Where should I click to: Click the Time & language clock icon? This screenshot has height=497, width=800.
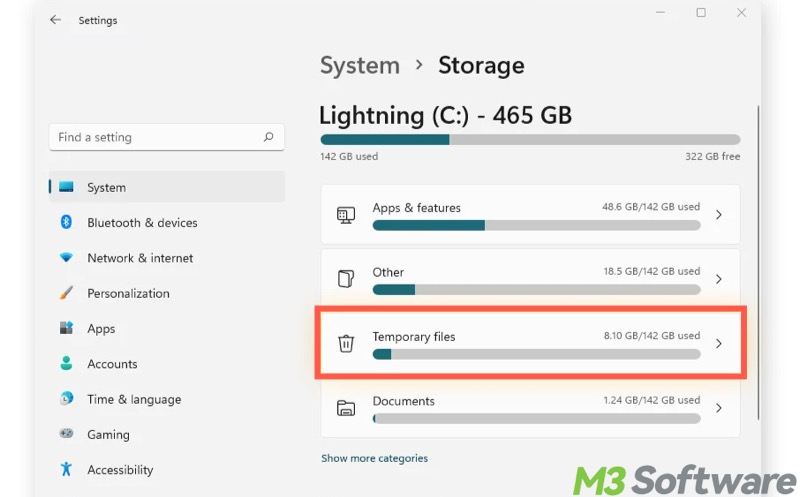pyautogui.click(x=66, y=398)
